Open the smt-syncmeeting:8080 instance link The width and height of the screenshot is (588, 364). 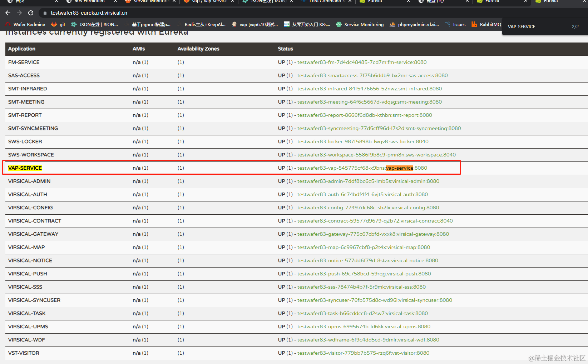(379, 128)
